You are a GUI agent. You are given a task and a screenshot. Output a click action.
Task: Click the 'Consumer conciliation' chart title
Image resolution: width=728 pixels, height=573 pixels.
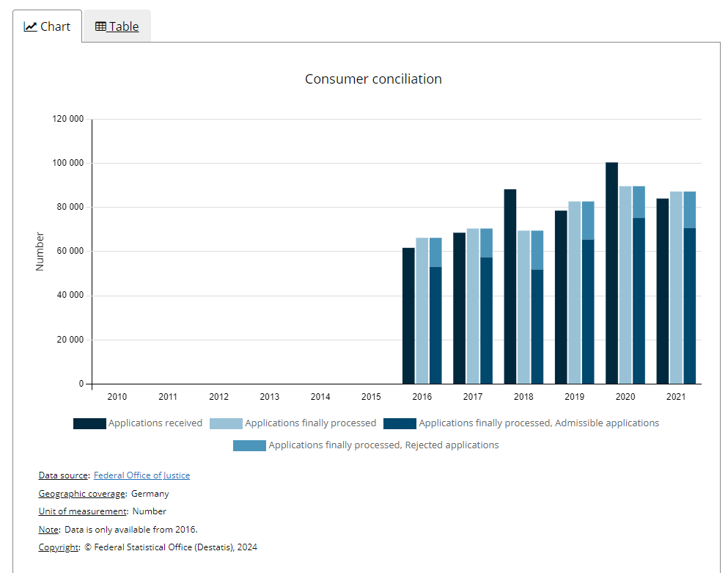tap(373, 79)
